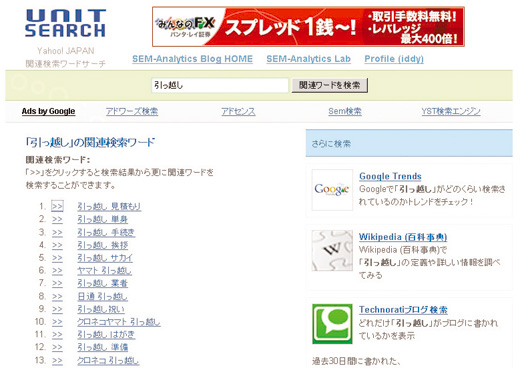520x368 pixels.
Task: Click >> next to 引っ越し 準備
Action: click(57, 347)
